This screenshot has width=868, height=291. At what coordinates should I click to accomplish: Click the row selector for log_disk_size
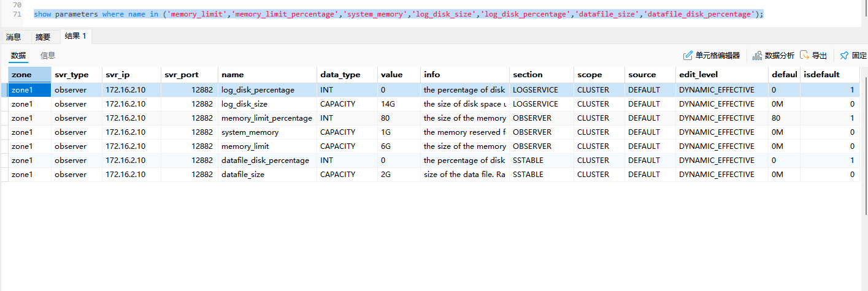point(4,104)
